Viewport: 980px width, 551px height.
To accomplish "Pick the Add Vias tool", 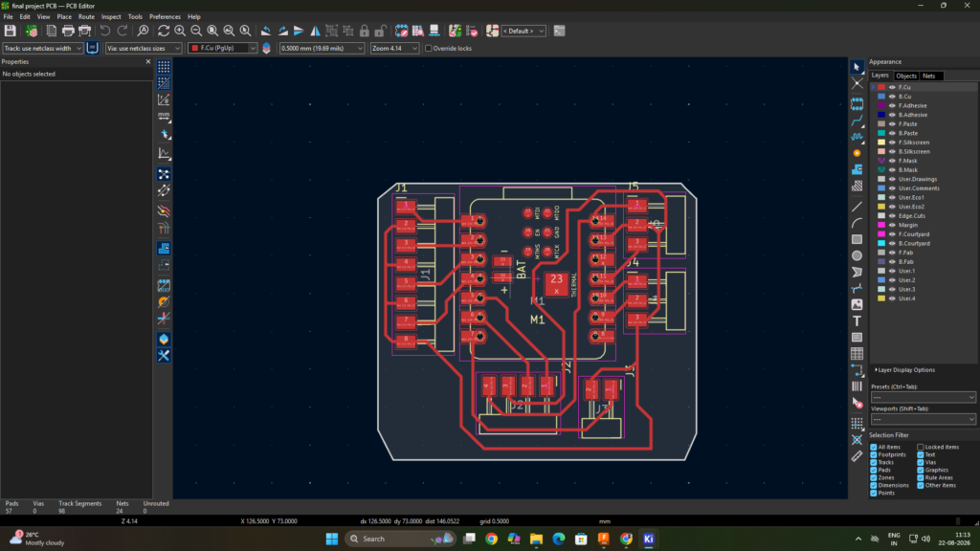I will pos(857,153).
